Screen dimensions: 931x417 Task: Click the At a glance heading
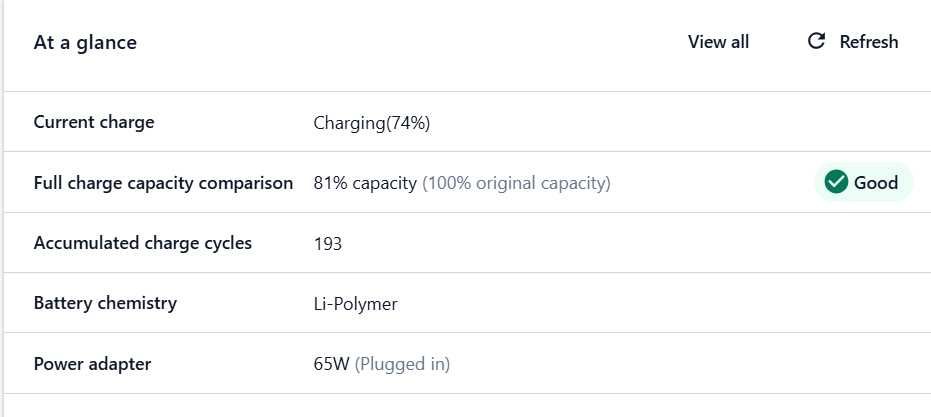tap(85, 42)
